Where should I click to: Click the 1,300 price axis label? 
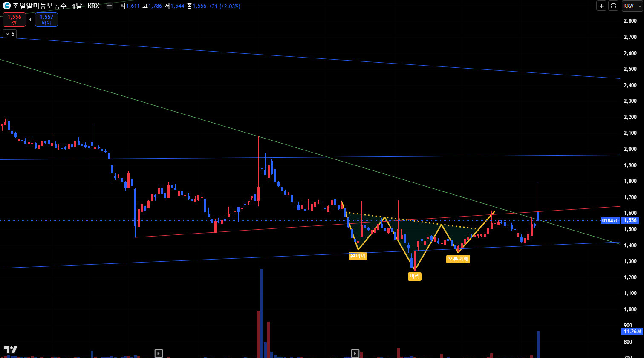(630, 261)
